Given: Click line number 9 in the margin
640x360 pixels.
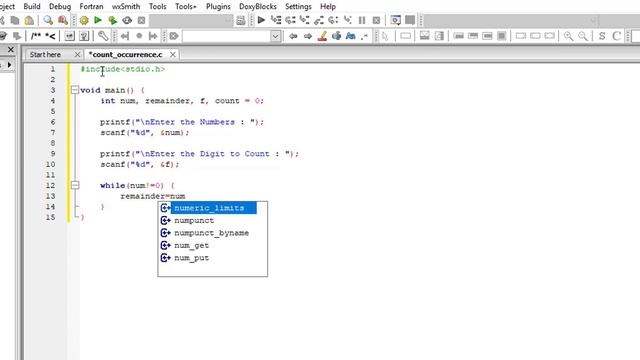Looking at the screenshot, I should point(53,154).
